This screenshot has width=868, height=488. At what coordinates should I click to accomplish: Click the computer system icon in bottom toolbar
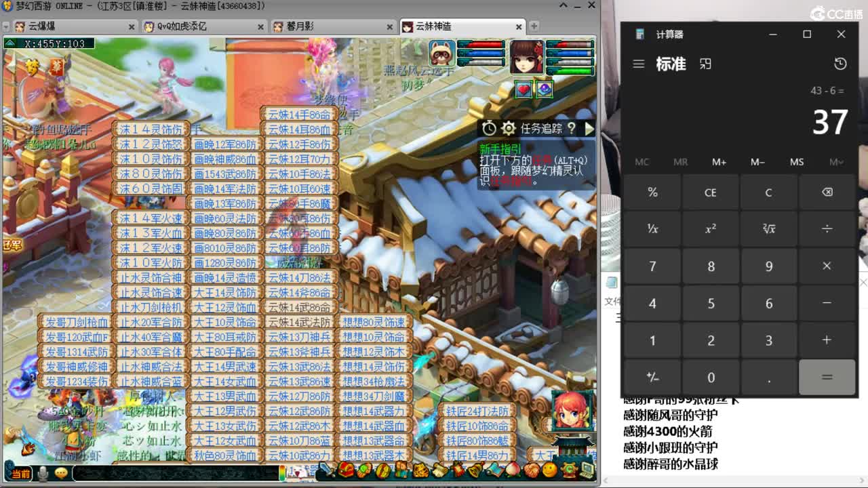click(x=587, y=470)
